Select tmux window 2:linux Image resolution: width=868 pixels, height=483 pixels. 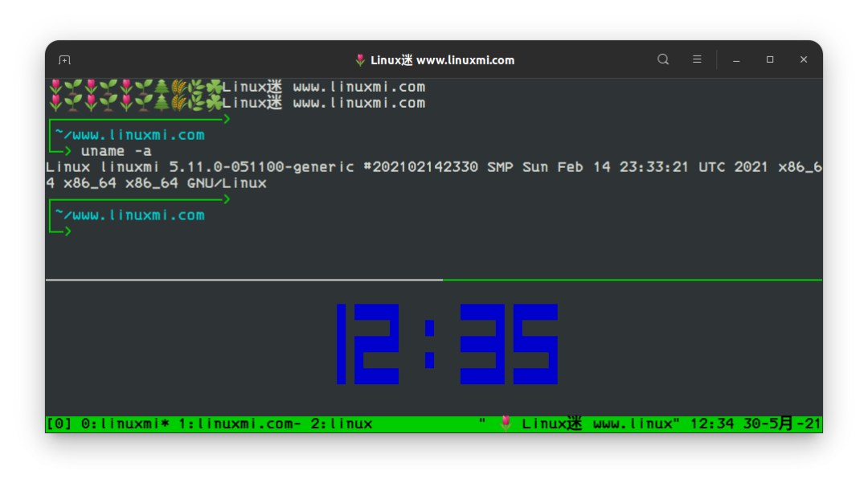pos(342,424)
